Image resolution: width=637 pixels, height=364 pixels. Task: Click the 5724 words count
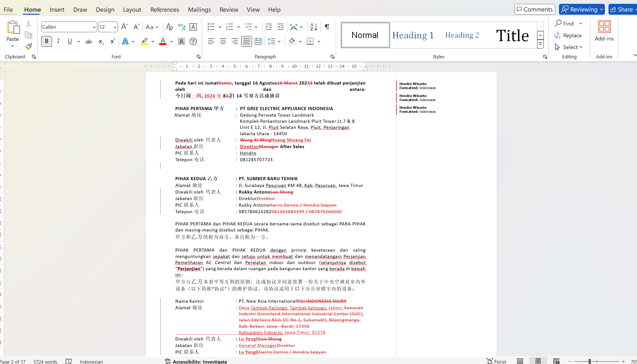coord(45,361)
